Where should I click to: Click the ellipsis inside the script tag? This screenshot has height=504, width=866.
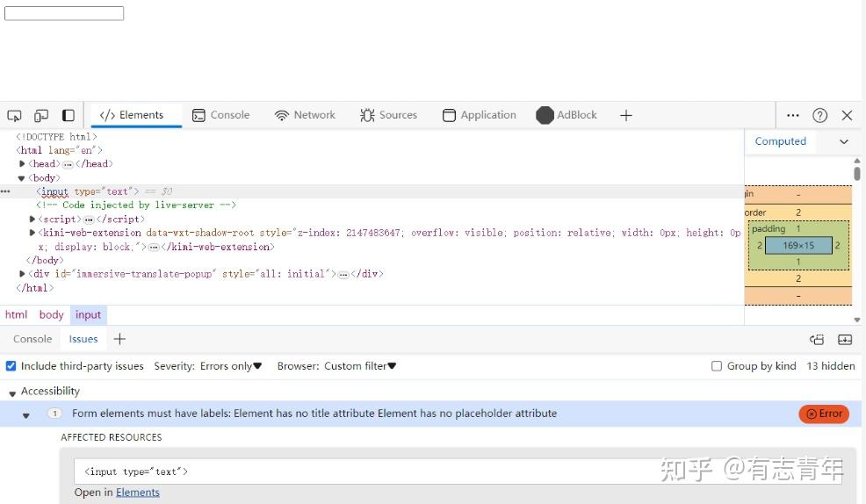tap(89, 220)
